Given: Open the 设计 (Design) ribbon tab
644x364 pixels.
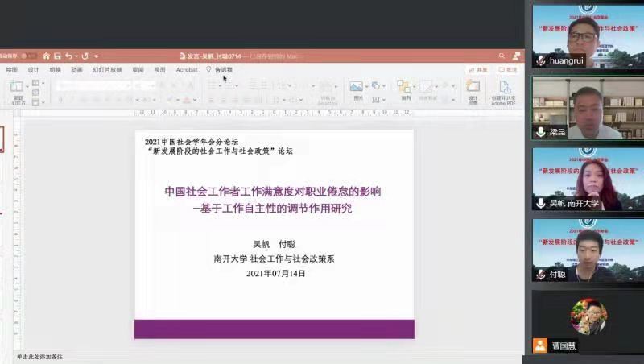Looking at the screenshot, I should point(34,70).
